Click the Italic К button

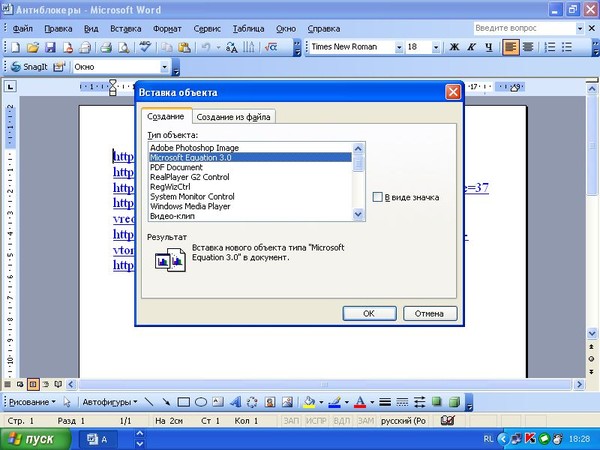[471, 47]
